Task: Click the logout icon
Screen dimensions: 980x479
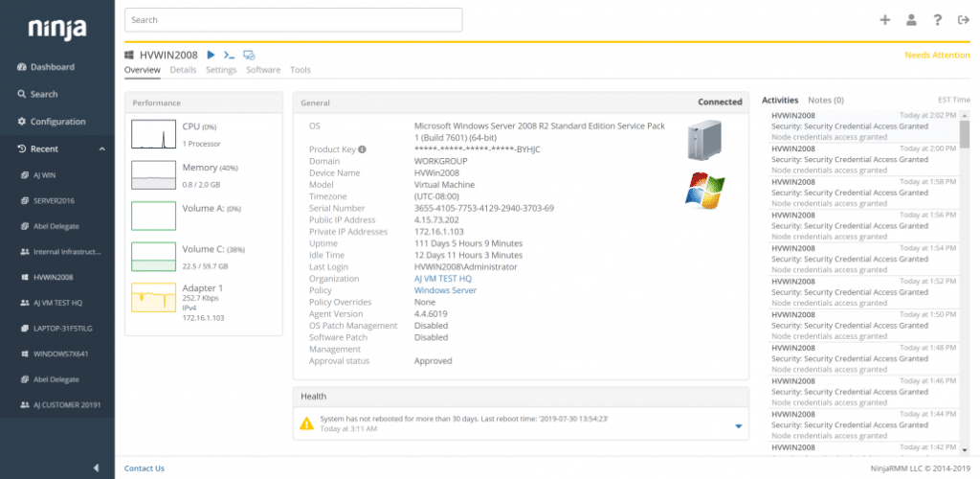Action: click(x=963, y=20)
